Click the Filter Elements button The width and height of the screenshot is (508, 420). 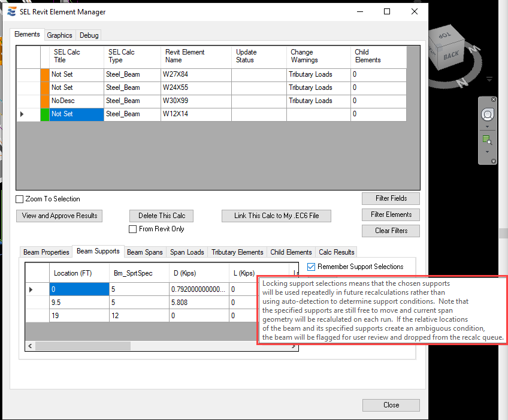pos(391,214)
